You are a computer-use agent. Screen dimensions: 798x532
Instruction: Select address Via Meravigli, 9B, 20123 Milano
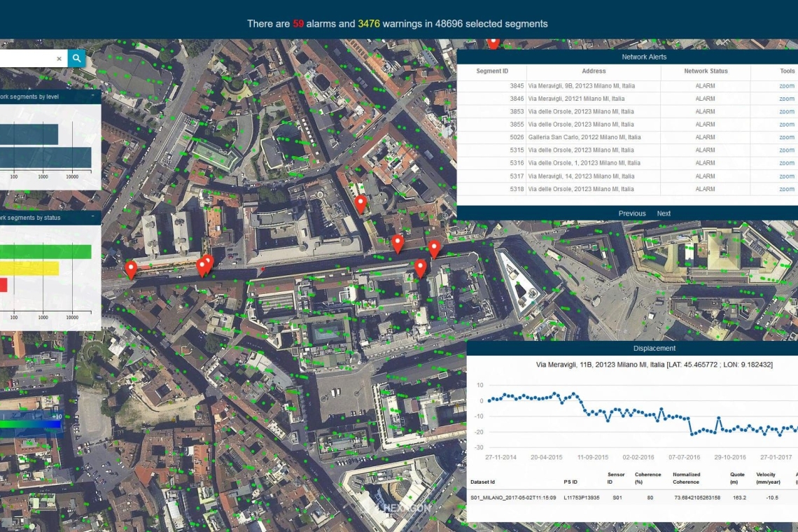[x=581, y=86]
